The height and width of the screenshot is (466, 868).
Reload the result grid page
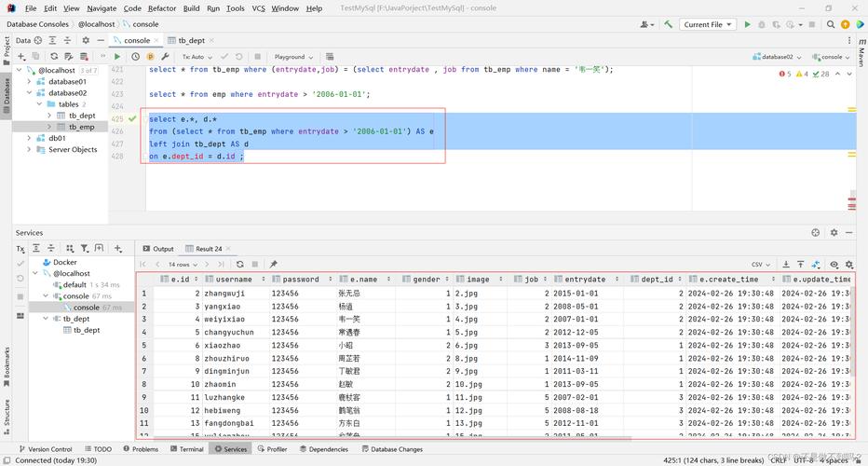[x=239, y=265]
